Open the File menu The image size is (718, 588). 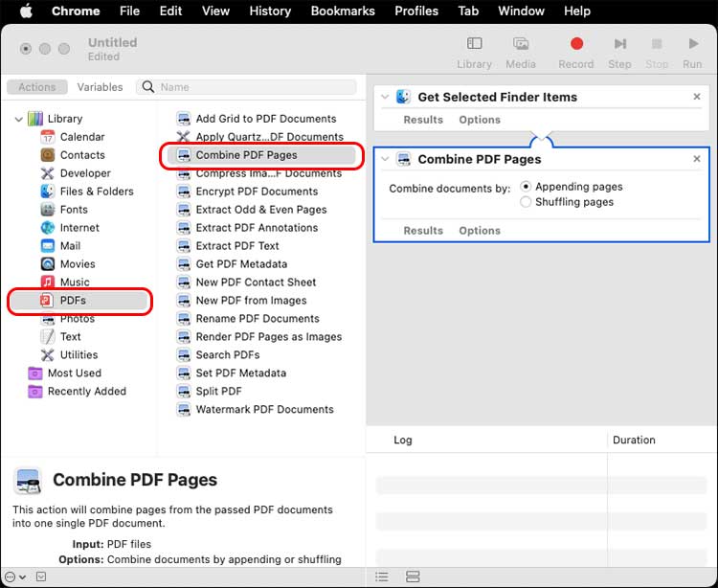(x=129, y=11)
